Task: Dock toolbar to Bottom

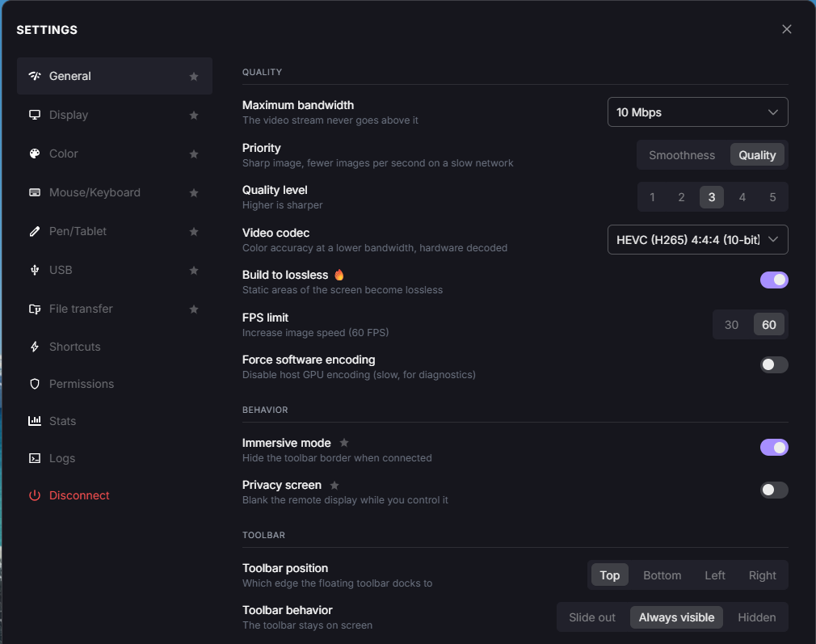Action: tap(662, 575)
